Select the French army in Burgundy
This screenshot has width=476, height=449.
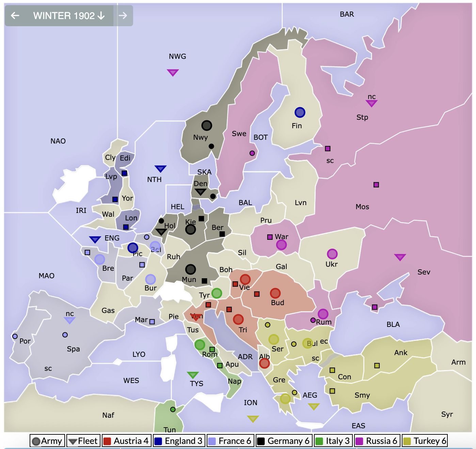[150, 279]
